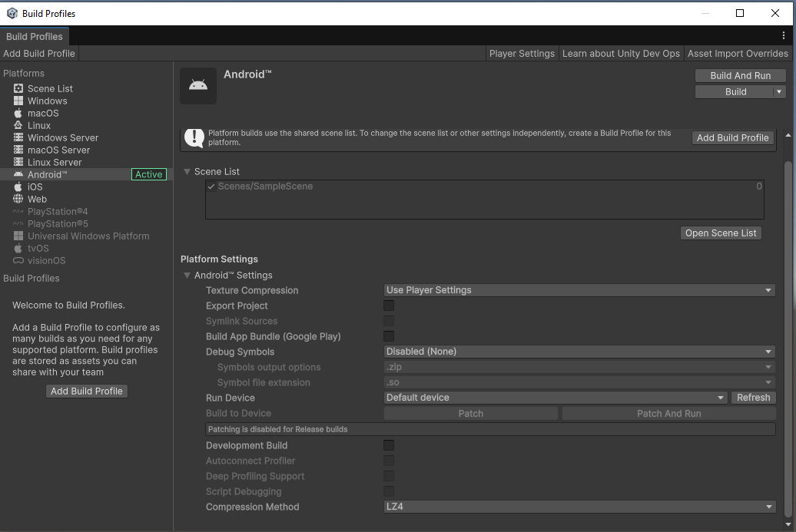Click the tvOS apple icon

point(18,248)
